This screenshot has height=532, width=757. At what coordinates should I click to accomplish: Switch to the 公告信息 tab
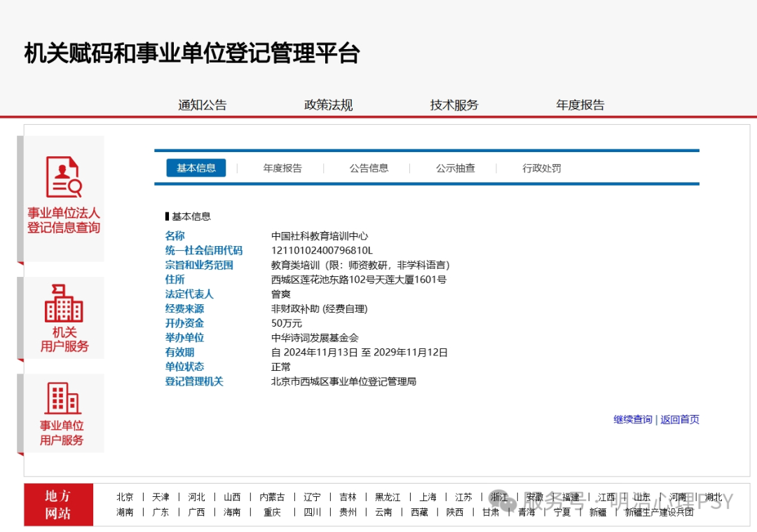click(x=369, y=168)
